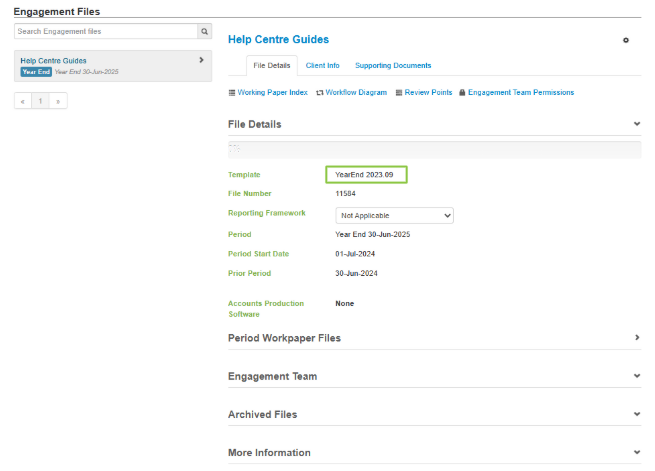Open the Workflow Diagram link
Screen dimensions: 655x471
click(x=351, y=92)
